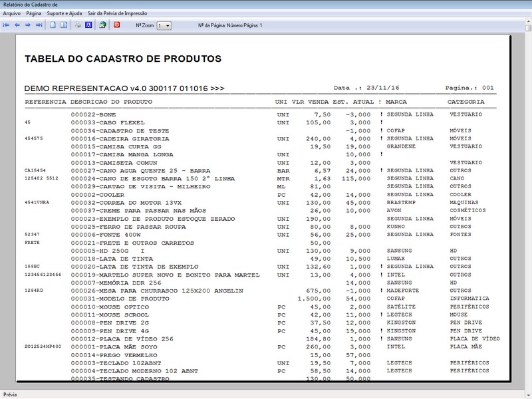Viewport: 532px width, 399px height.
Task: Open the Suporte e Ajuda menu
Action: point(65,13)
